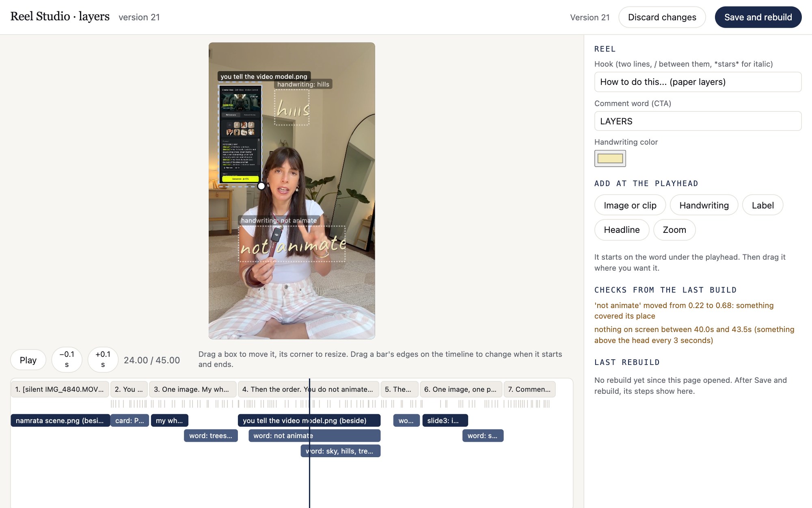Image resolution: width=812 pixels, height=508 pixels.
Task: Select the namrata scene.png timeline bar
Action: tap(60, 421)
